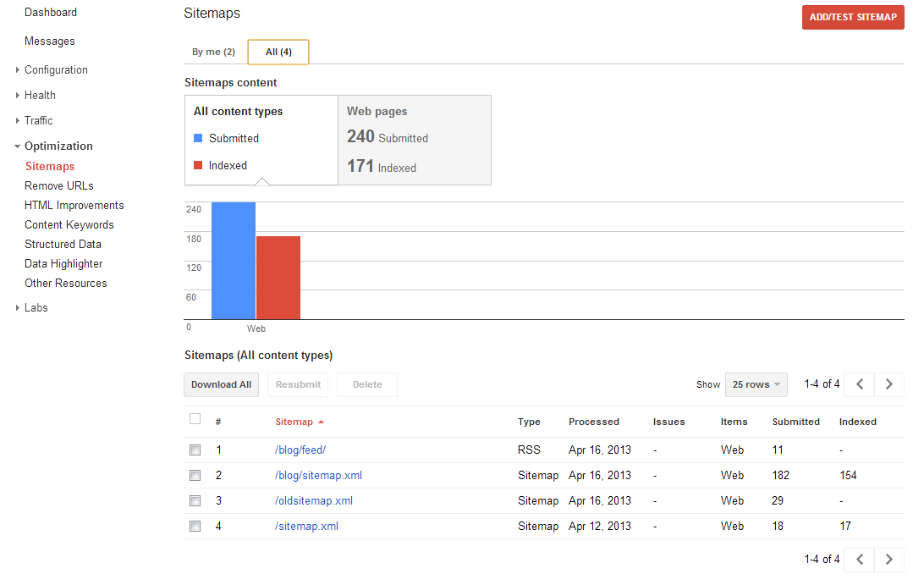Image resolution: width=924 pixels, height=585 pixels.
Task: Click the Delete button
Action: click(367, 384)
